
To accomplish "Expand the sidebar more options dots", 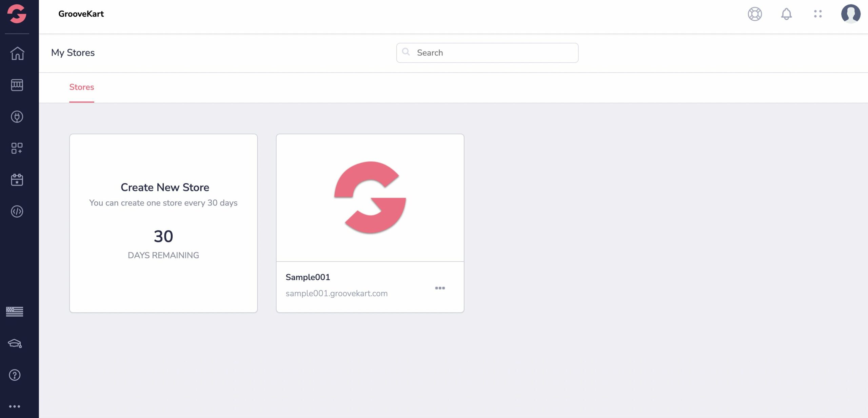I will (15, 406).
